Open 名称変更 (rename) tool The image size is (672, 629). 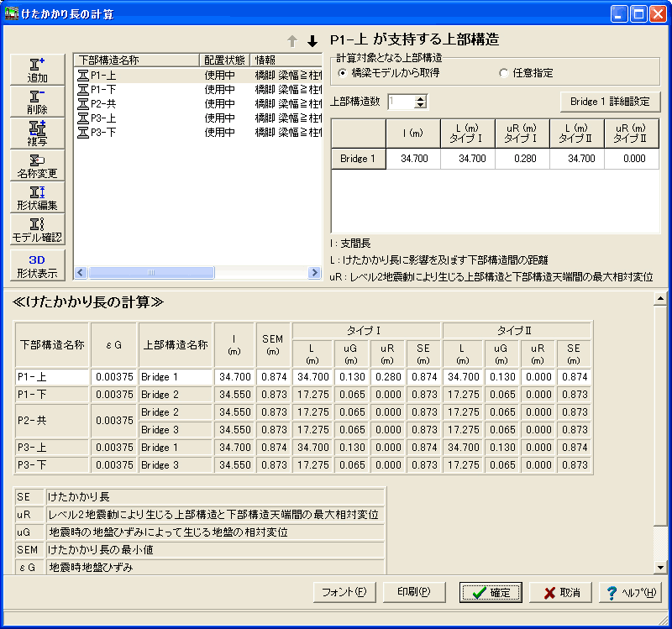point(37,165)
